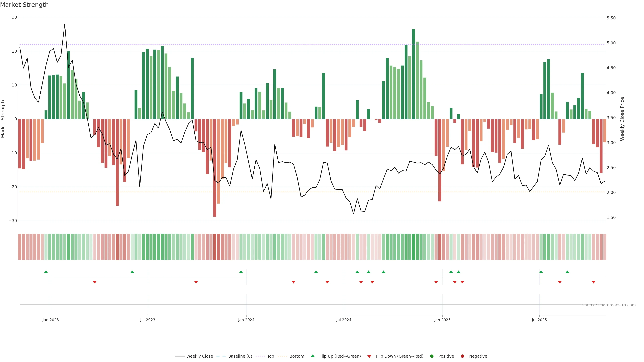The width and height of the screenshot is (644, 362).
Task: Click the red flip-down marker just before Jan 2025
Action: click(436, 282)
